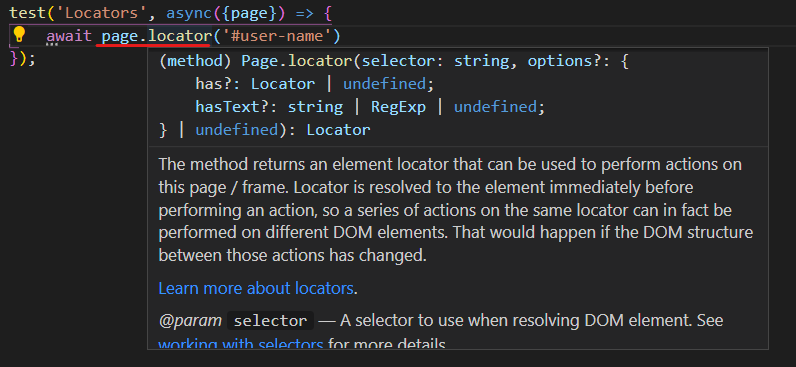The image size is (796, 367).
Task: Click the RegExp type in the tooltip signature
Action: [399, 107]
